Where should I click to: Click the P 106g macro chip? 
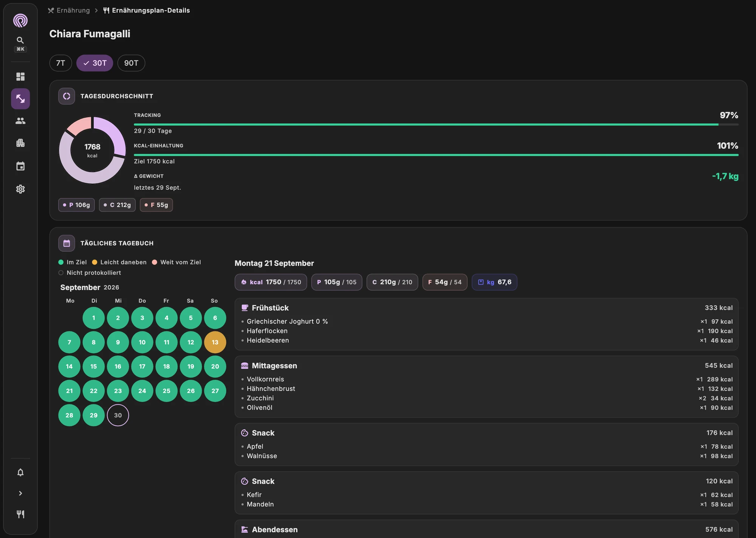coord(76,205)
